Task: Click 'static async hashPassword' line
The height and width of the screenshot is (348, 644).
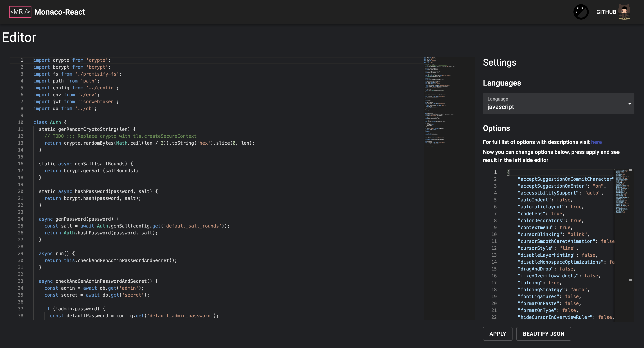Action: point(98,191)
